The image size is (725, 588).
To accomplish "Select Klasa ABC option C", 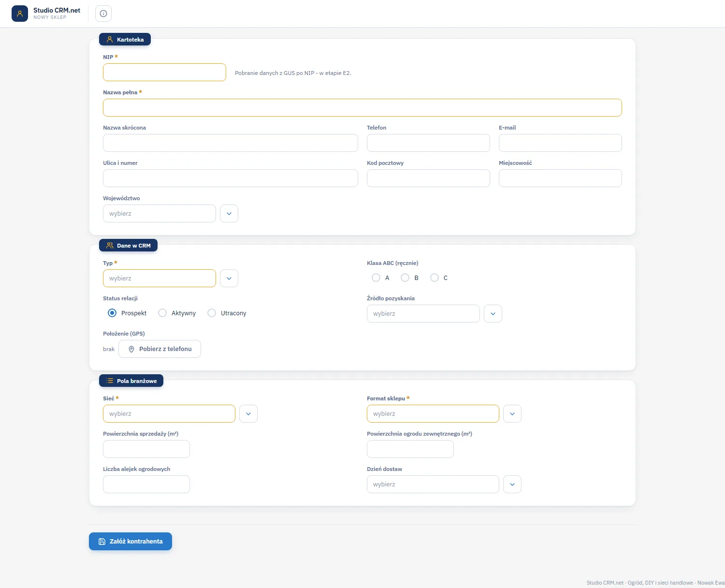I will coord(435,278).
